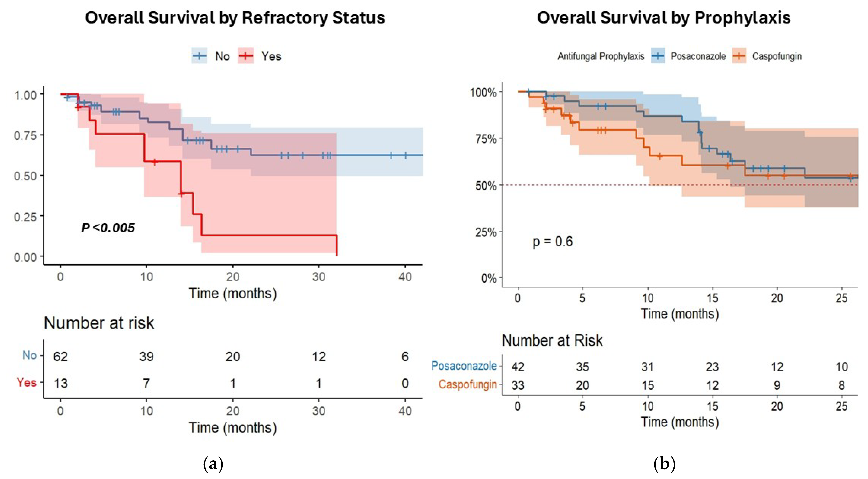Select the P <0.005 annotation

click(108, 228)
